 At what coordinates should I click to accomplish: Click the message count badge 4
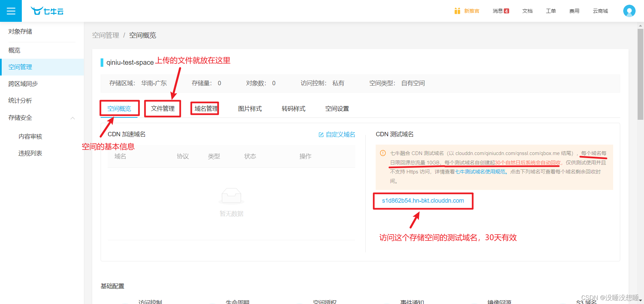click(506, 11)
